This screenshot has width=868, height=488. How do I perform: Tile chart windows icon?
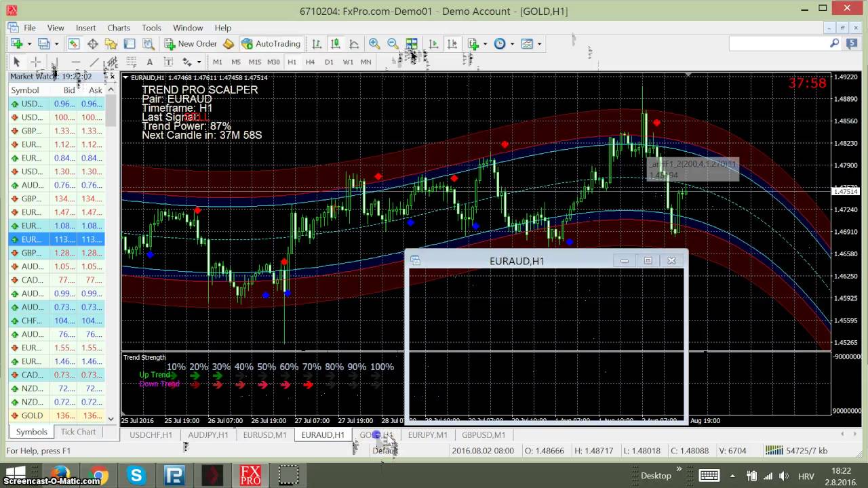412,43
